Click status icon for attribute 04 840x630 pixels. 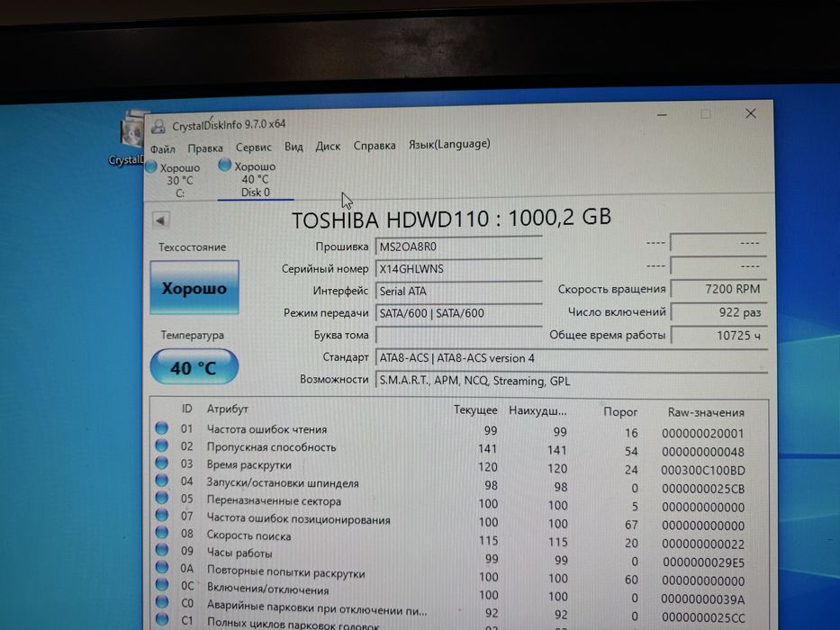pos(161,481)
